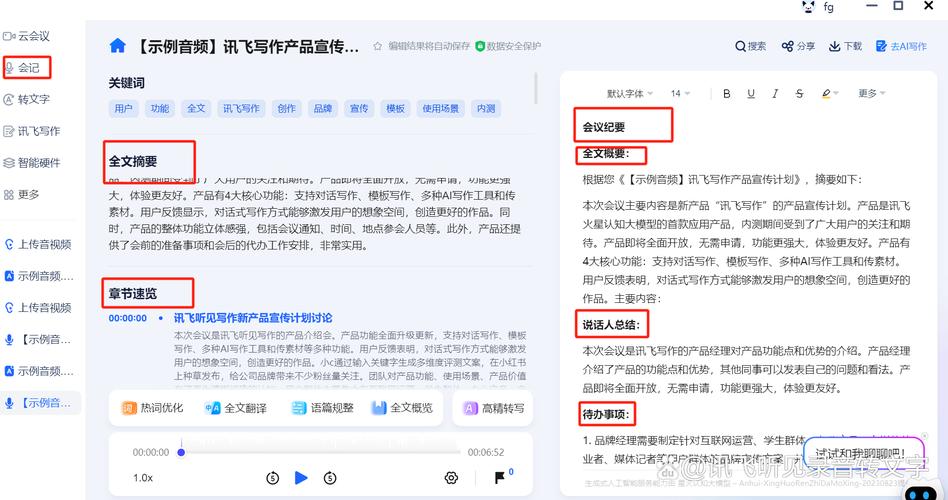This screenshot has height=500, width=948.
Task: Click keyword tag 内测
Action: [486, 109]
